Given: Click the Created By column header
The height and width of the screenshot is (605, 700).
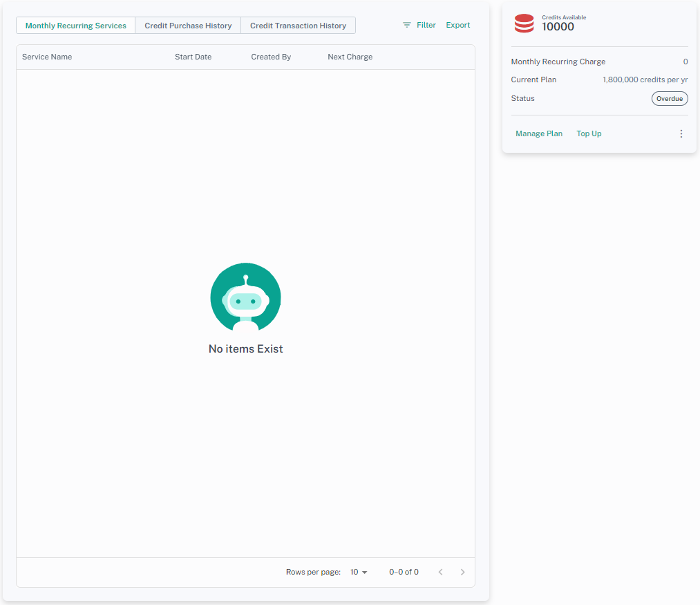Looking at the screenshot, I should click(271, 57).
